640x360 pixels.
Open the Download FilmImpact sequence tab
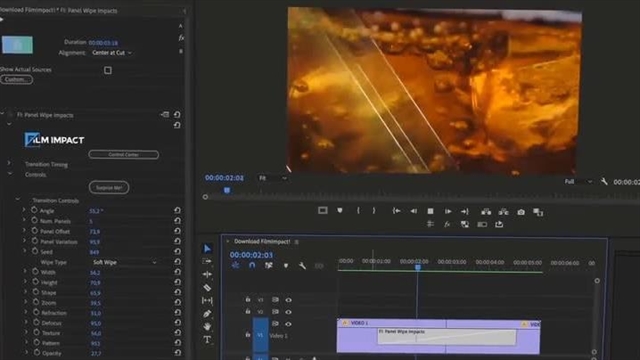click(x=262, y=241)
